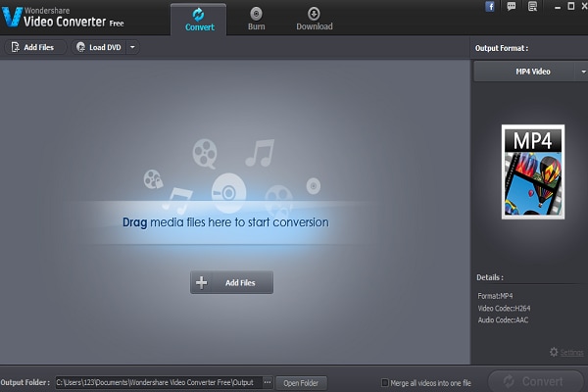Go to the Download tab
Viewport: 588px width, 392px height.
(x=315, y=19)
